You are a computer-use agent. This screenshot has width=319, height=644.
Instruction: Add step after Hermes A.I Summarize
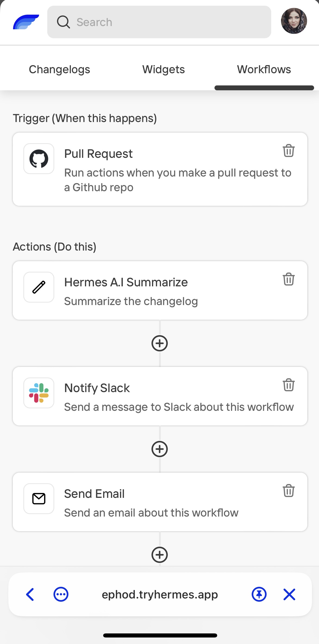coord(160,343)
